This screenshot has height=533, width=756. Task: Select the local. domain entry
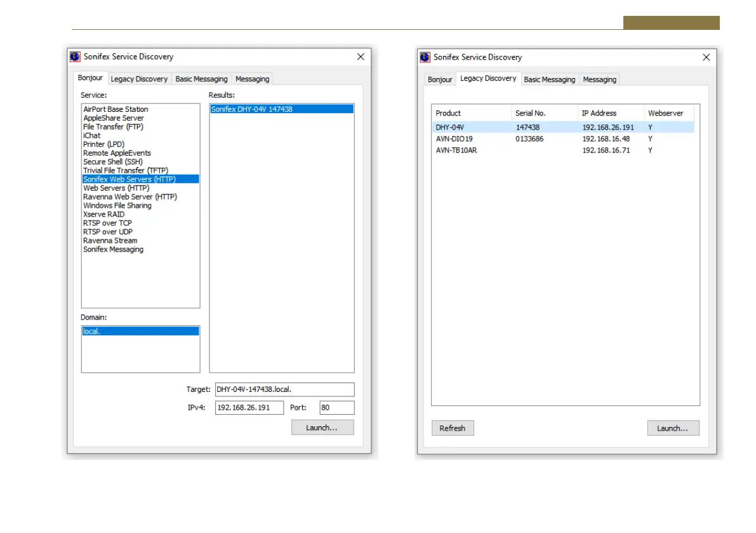click(x=92, y=332)
